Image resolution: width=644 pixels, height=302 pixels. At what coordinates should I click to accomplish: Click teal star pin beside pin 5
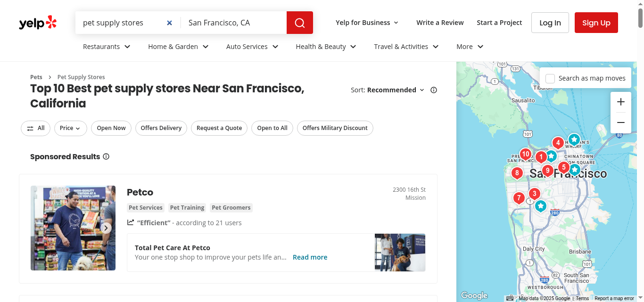coord(574,170)
